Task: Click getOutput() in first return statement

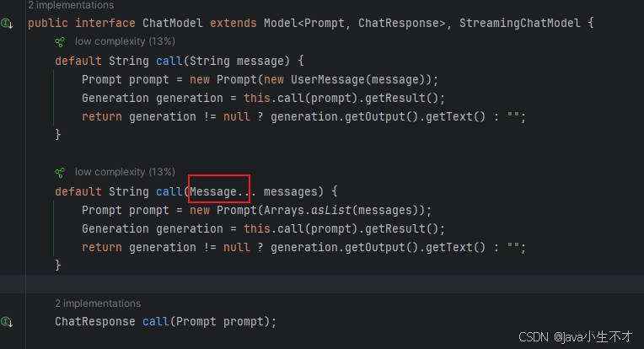Action: pyautogui.click(x=381, y=117)
